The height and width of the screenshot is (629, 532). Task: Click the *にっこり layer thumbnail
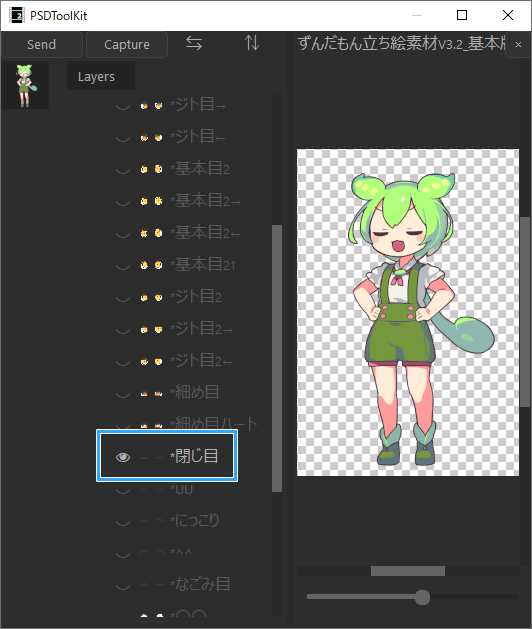[152, 521]
